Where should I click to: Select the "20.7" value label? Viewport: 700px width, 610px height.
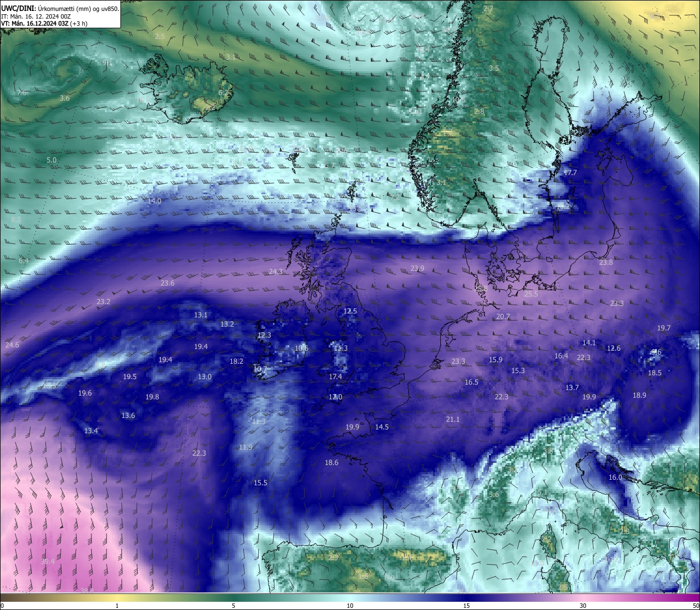503,316
